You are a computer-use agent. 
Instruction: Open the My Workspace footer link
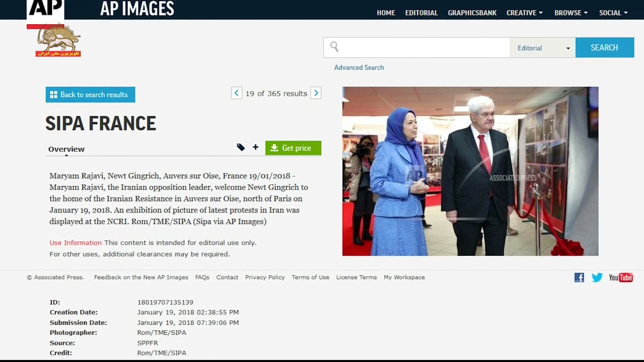(x=404, y=277)
